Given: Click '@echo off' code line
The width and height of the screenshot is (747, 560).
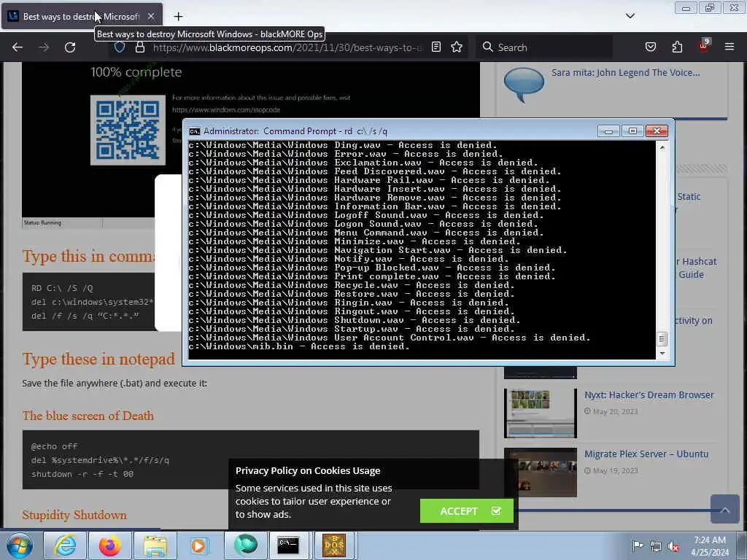Looking at the screenshot, I should 54,446.
